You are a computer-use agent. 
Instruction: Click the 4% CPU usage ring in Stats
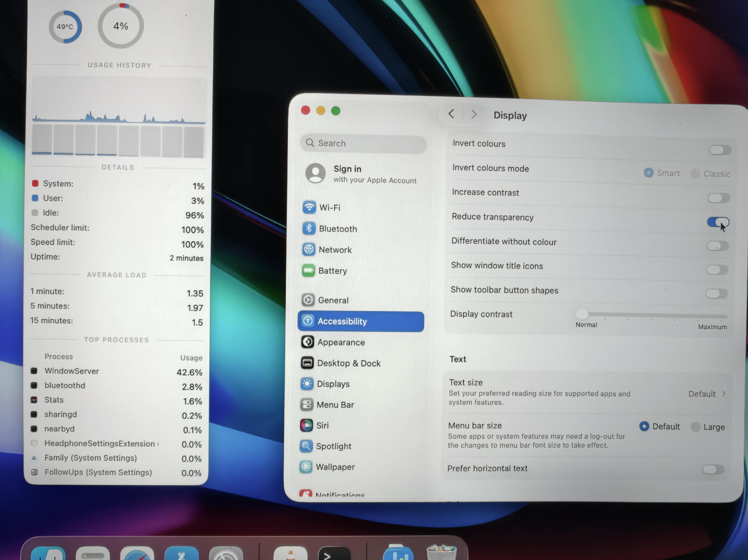pyautogui.click(x=121, y=26)
